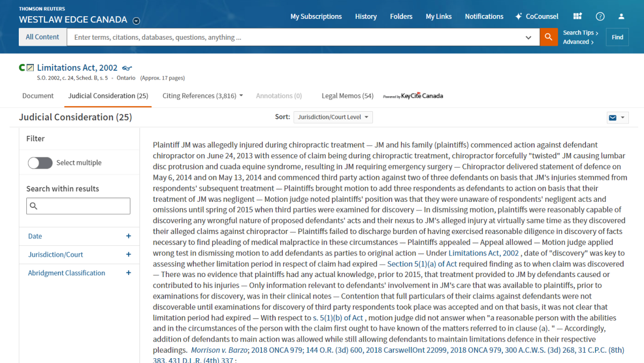This screenshot has width=644, height=363.
Task: Open the Sort by Jurisdiction/Court Level dropdown
Action: 333,117
